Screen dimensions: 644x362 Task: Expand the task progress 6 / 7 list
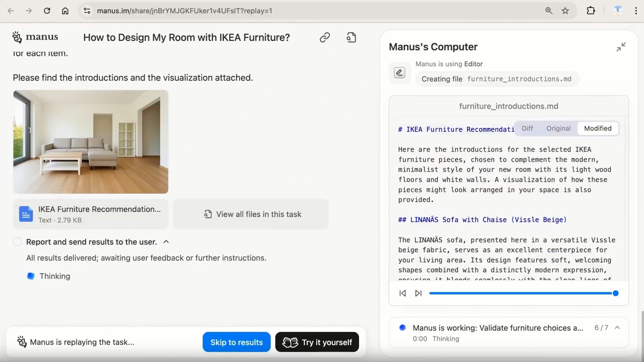[x=617, y=328]
